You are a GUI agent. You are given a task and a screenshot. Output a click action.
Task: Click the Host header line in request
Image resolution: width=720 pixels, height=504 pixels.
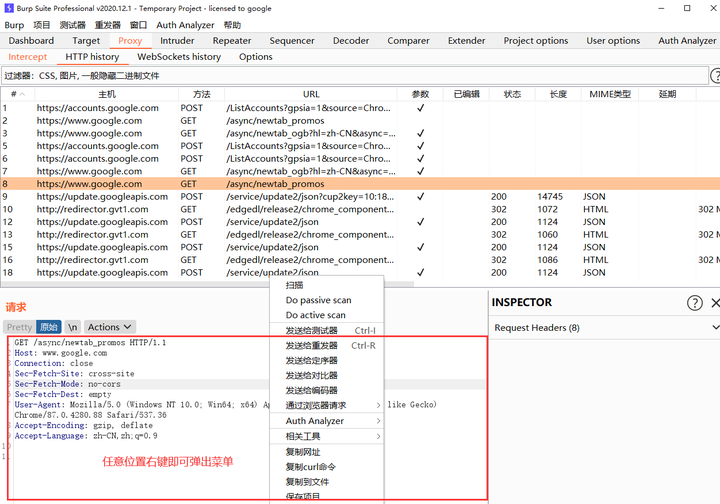coord(61,353)
